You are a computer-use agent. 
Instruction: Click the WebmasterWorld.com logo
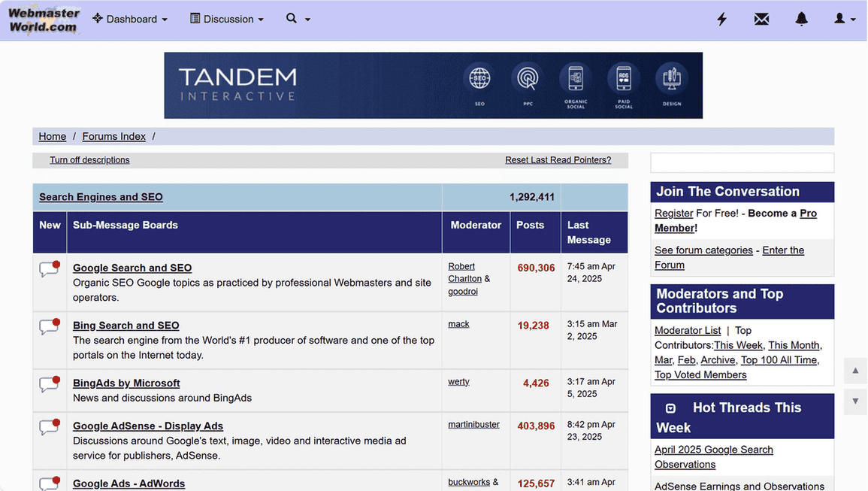click(x=44, y=20)
